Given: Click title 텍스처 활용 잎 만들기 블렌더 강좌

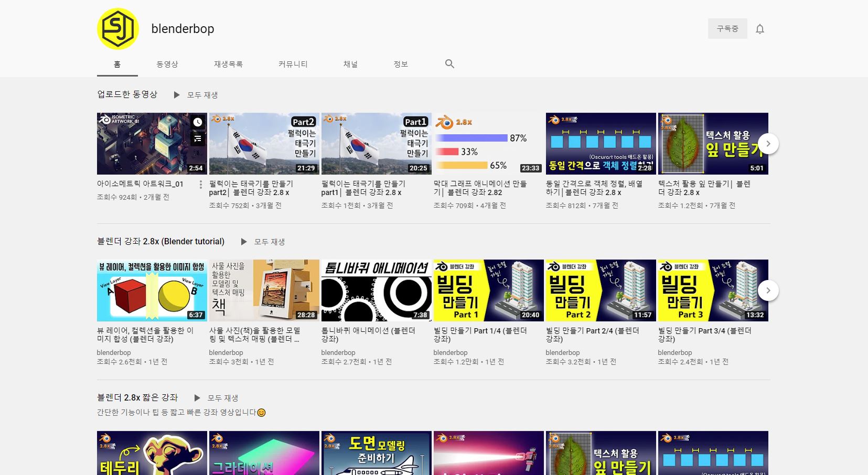Looking at the screenshot, I should (x=704, y=188).
